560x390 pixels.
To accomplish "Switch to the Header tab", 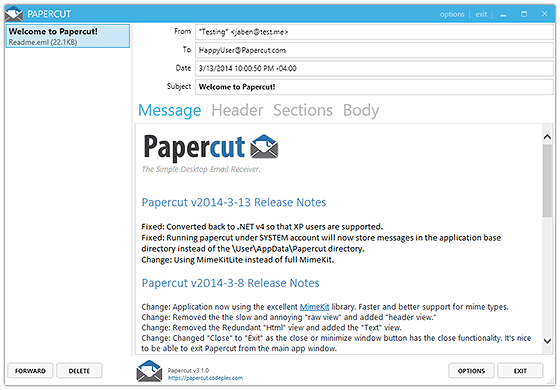I will pyautogui.click(x=237, y=110).
